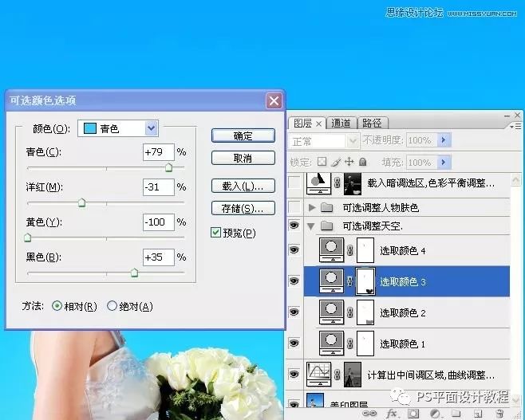Close the 图层 tab with its x
Screen dimensions: 525x420
(319, 124)
